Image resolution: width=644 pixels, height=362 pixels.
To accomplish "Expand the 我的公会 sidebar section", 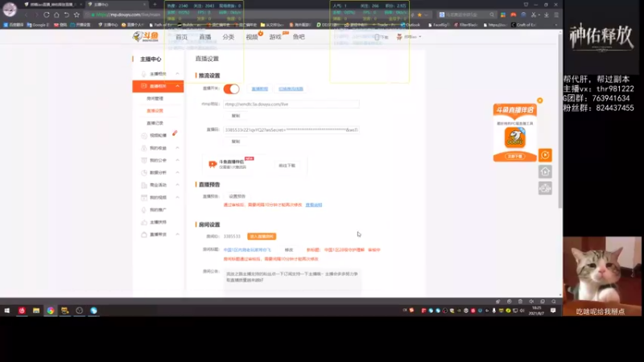I will pos(177,160).
